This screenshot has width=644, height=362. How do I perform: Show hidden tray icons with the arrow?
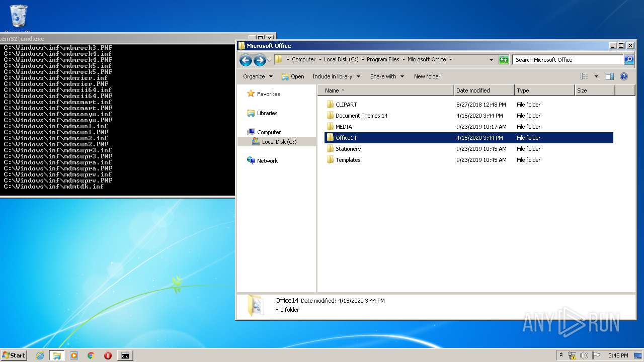561,355
